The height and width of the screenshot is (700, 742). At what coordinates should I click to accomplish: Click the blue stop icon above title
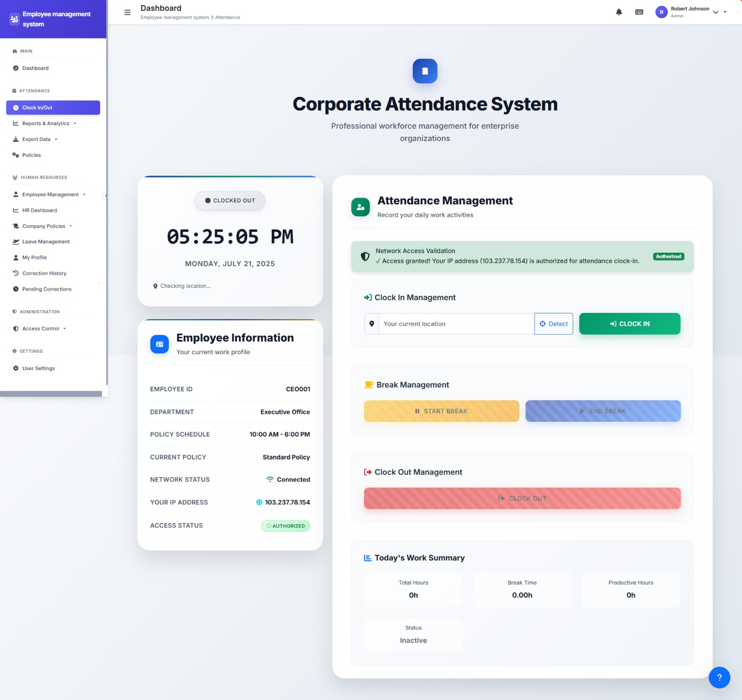pyautogui.click(x=425, y=71)
